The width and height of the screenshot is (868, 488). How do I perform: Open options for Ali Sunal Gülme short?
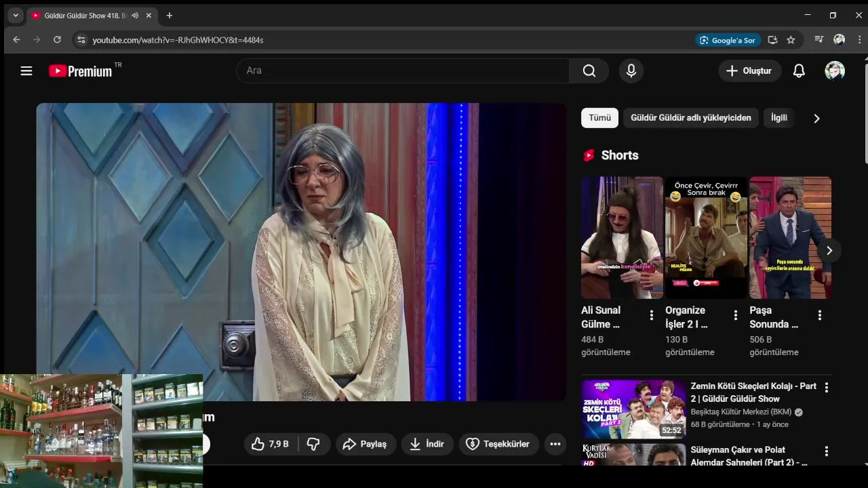click(x=651, y=315)
